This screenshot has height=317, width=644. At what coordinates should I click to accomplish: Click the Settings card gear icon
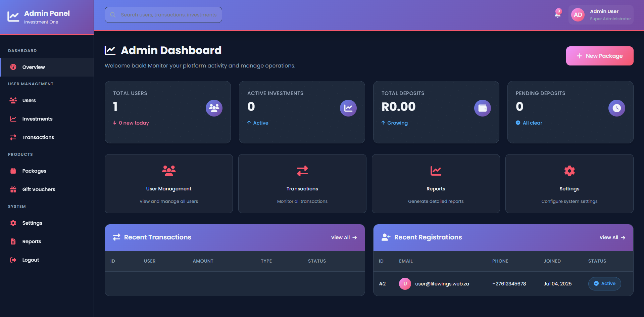coord(569,171)
